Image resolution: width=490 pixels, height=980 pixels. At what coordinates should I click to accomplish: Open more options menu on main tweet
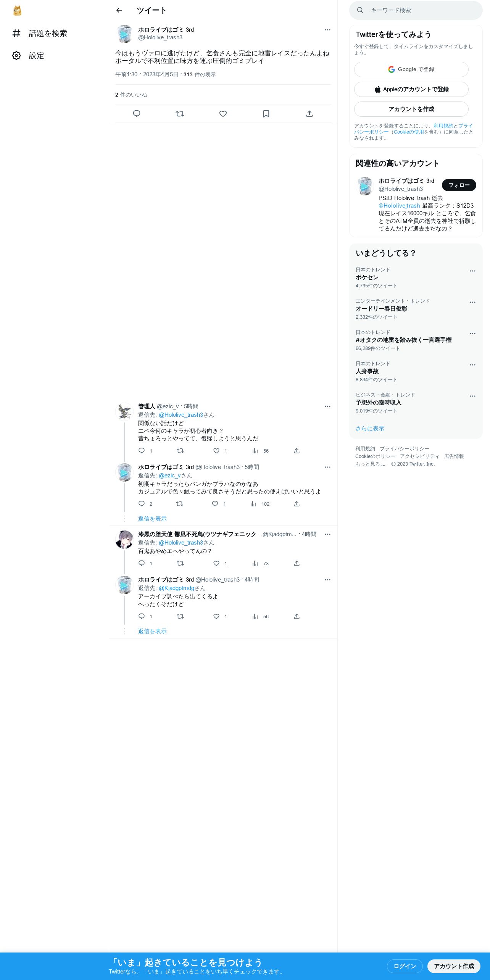click(x=327, y=30)
